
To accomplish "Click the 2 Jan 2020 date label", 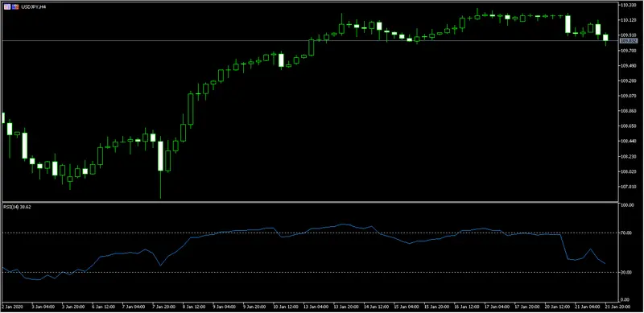I will (12, 307).
